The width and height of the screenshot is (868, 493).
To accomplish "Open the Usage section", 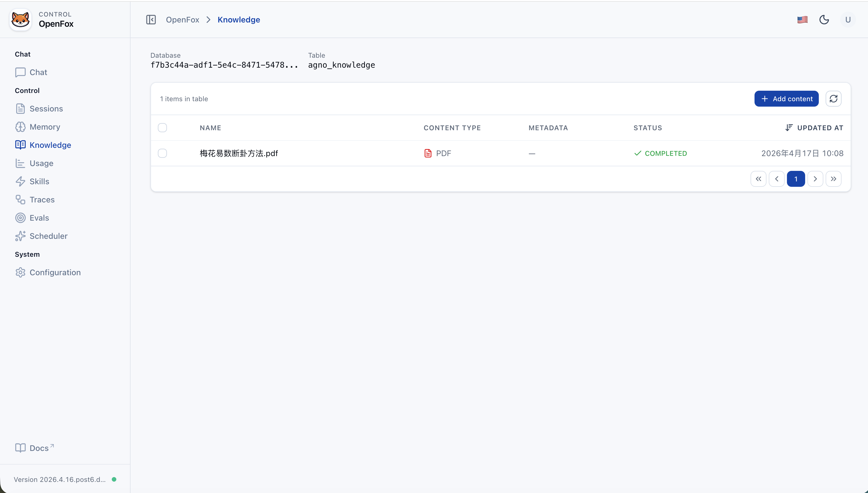I will click(x=41, y=163).
